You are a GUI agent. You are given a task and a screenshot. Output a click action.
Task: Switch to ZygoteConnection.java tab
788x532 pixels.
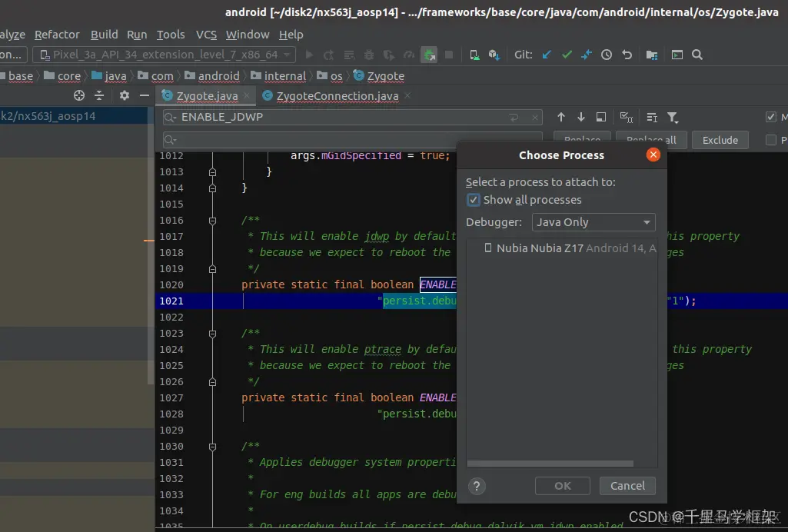337,96
